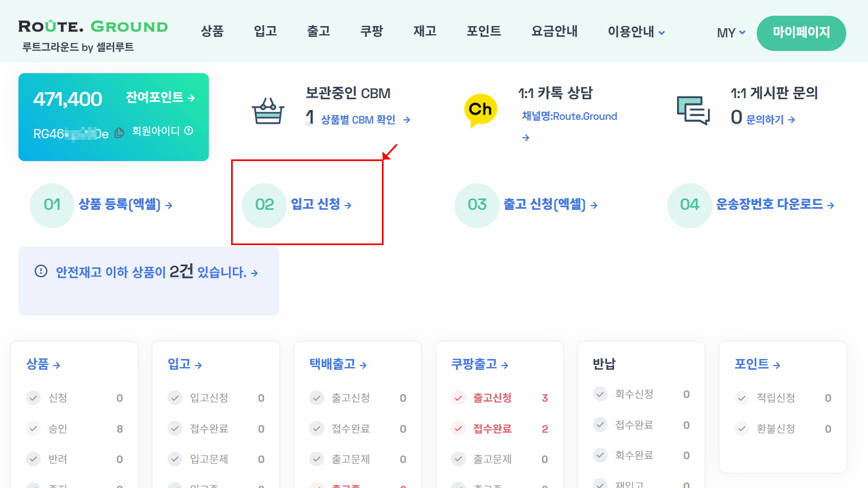Screen dimensions: 868x488
Task: Select 재고 from the top navigation
Action: point(425,31)
